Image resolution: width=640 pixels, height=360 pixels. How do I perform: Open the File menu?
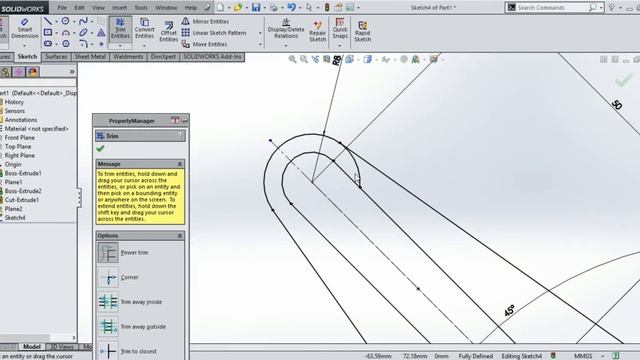(62, 7)
